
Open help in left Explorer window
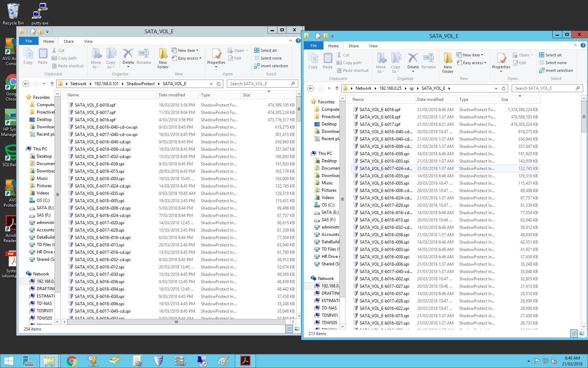coord(298,41)
